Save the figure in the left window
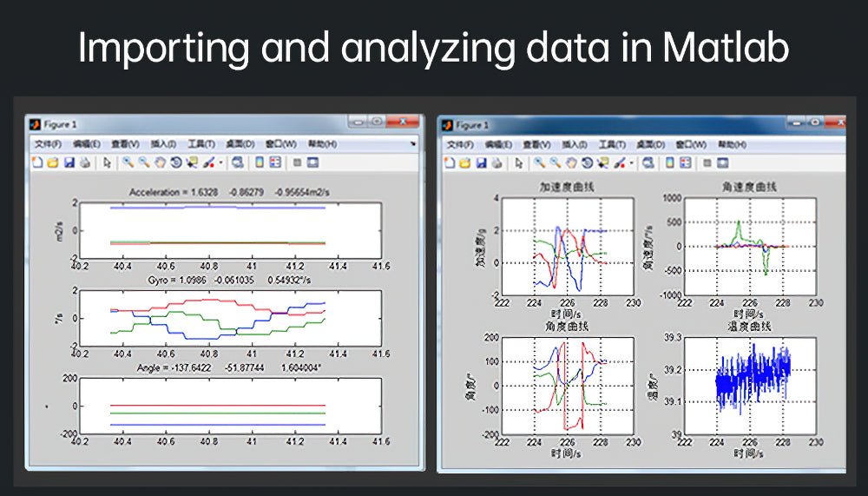The width and height of the screenshot is (868, 496). coord(69,162)
